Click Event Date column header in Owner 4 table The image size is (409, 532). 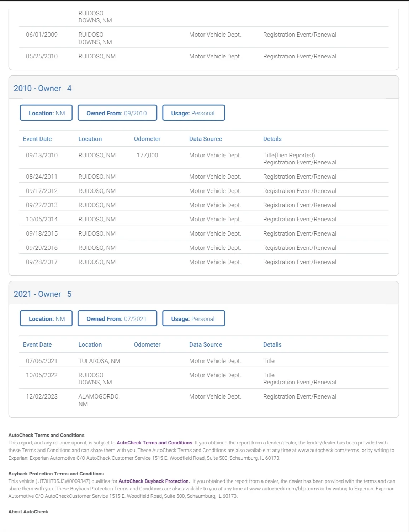37,139
